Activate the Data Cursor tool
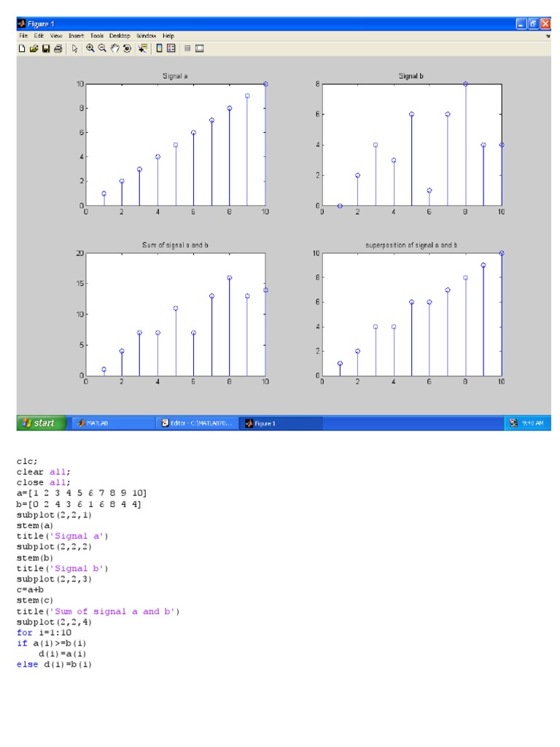The image size is (560, 747). pos(142,48)
